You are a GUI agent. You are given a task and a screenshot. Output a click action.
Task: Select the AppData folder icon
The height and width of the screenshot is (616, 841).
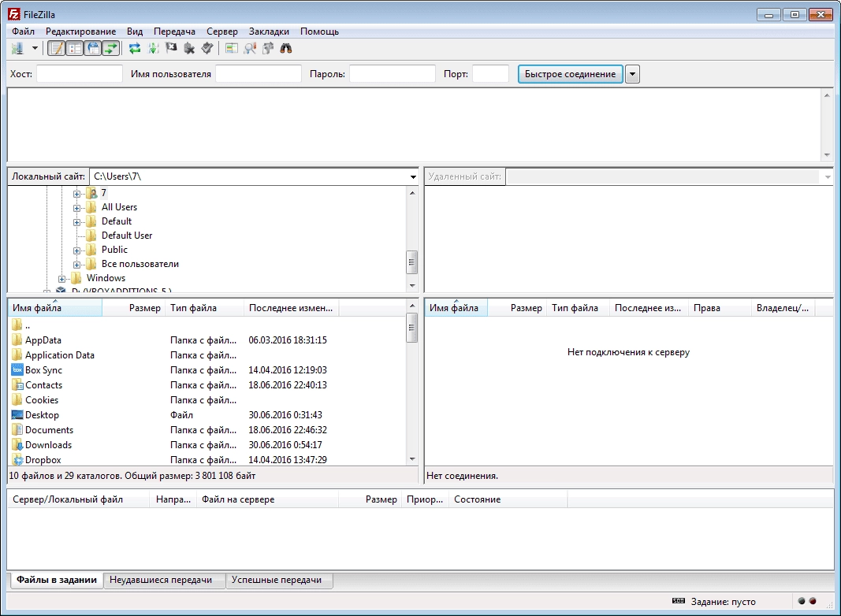pos(17,340)
